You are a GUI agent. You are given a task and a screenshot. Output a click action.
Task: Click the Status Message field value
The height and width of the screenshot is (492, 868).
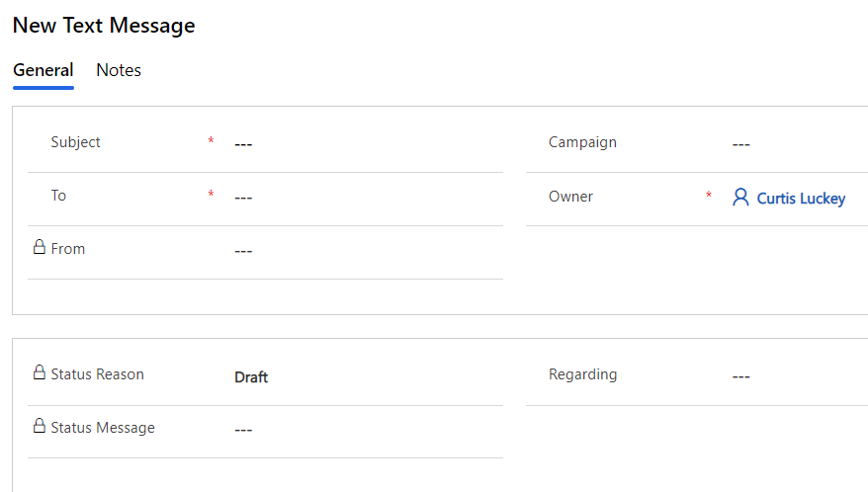coord(366,430)
